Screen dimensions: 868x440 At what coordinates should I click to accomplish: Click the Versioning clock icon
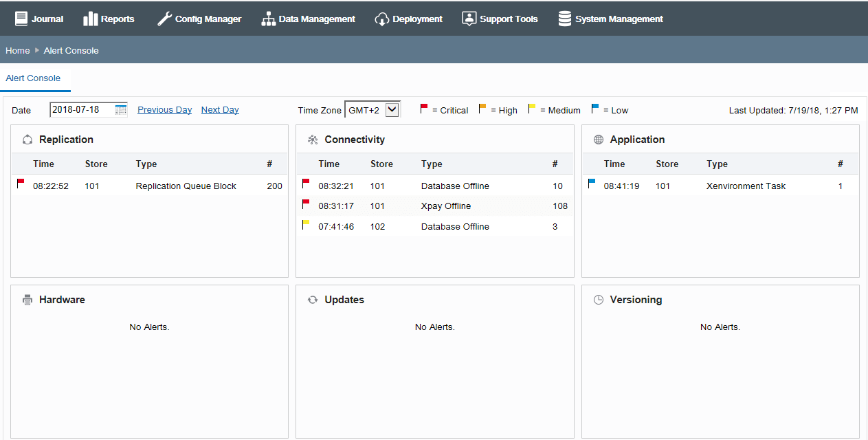(x=597, y=299)
